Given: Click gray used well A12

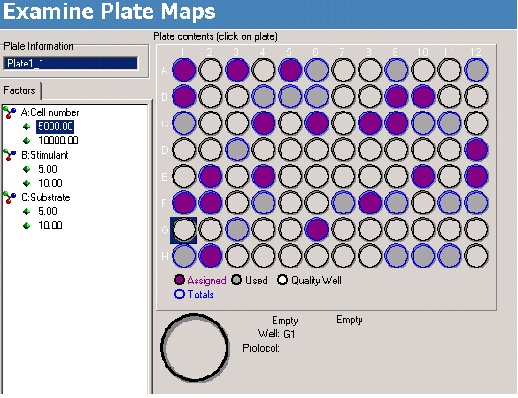Looking at the screenshot, I should 476,70.
